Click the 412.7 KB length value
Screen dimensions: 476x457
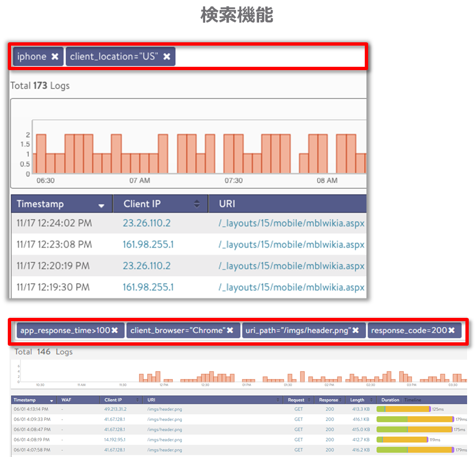tap(361, 440)
